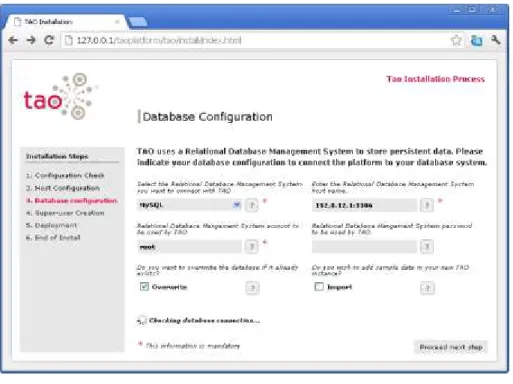Open the MySQL database system dropdown

[189, 205]
